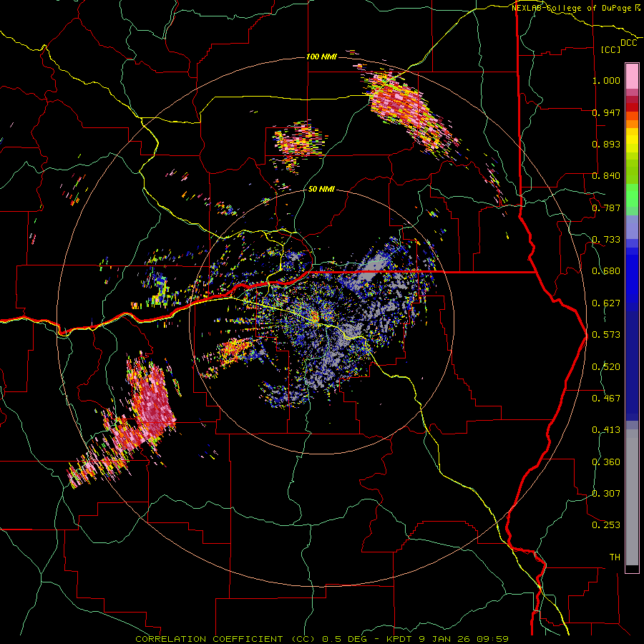The width and height of the screenshot is (644, 644).
Task: Select the 0.467 scale value
Action: pos(606,399)
